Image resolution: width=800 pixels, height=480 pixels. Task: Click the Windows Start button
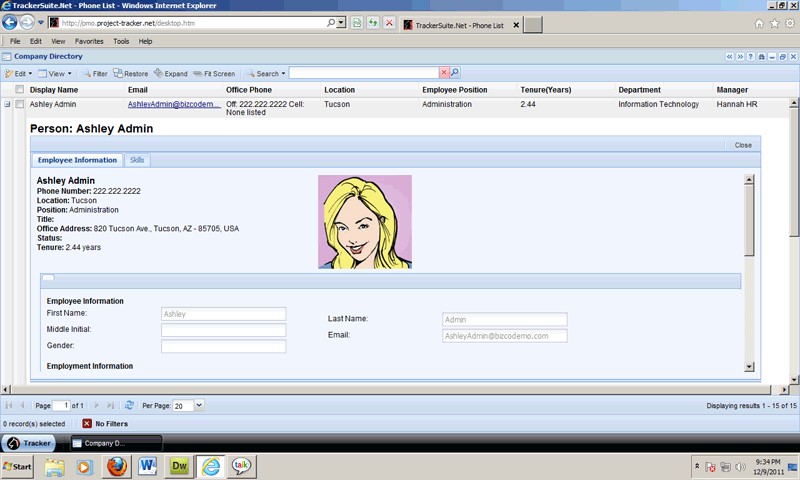coord(17,466)
